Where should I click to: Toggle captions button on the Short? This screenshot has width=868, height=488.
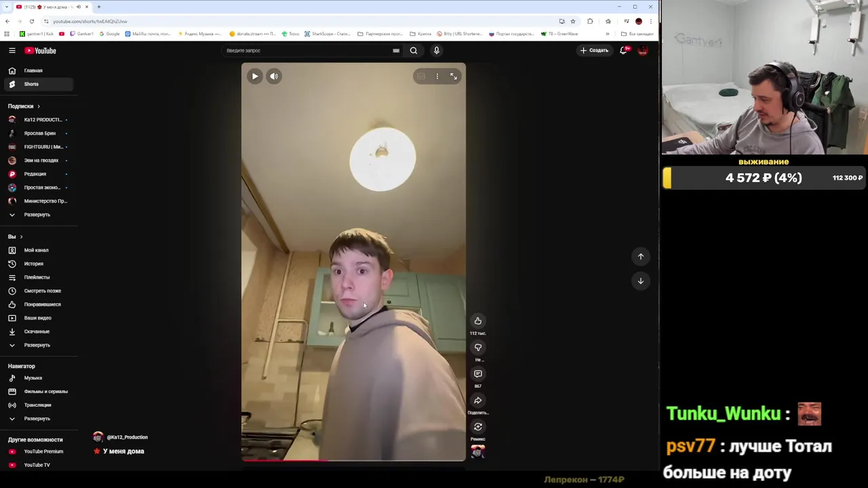tap(421, 76)
